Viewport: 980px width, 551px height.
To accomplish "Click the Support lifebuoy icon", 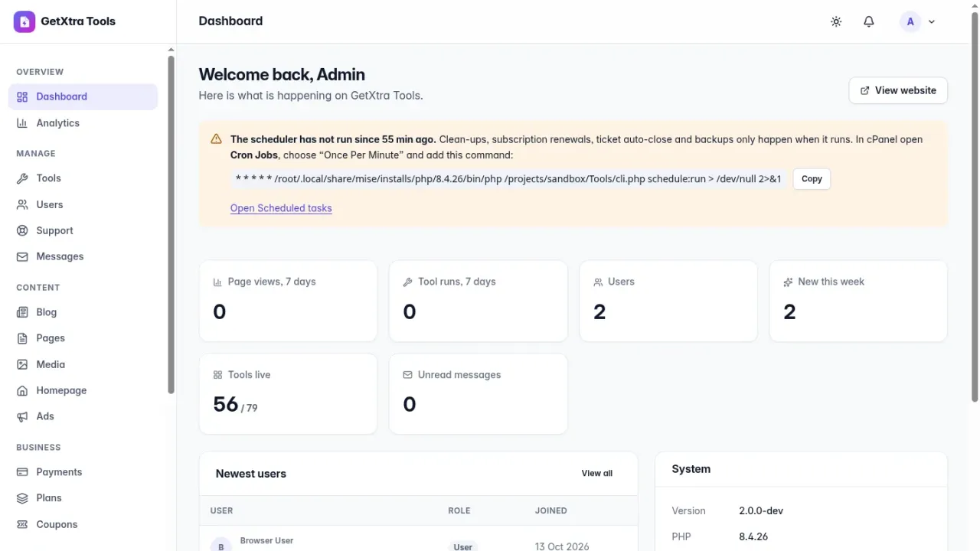I will pos(22,230).
